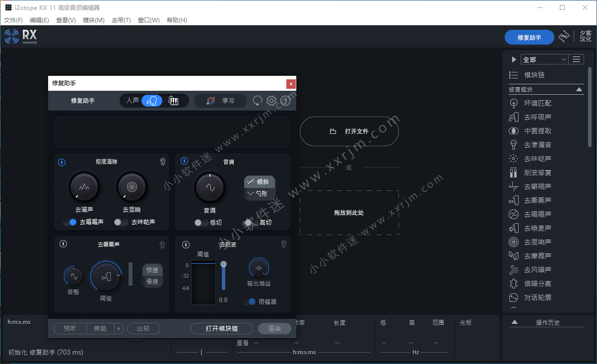Open the 去嘶嘶声 module icon in sidebar
This screenshot has height=364, width=597.
point(514,200)
